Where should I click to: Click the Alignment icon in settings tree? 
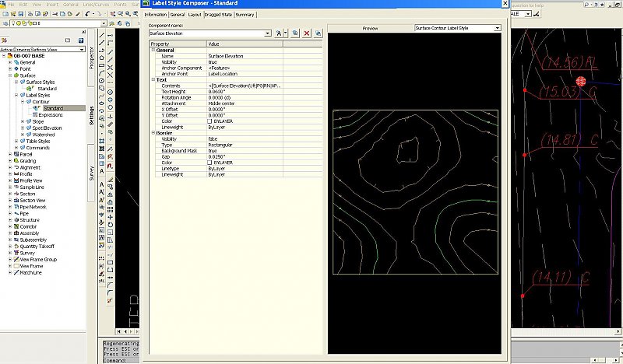[x=16, y=167]
